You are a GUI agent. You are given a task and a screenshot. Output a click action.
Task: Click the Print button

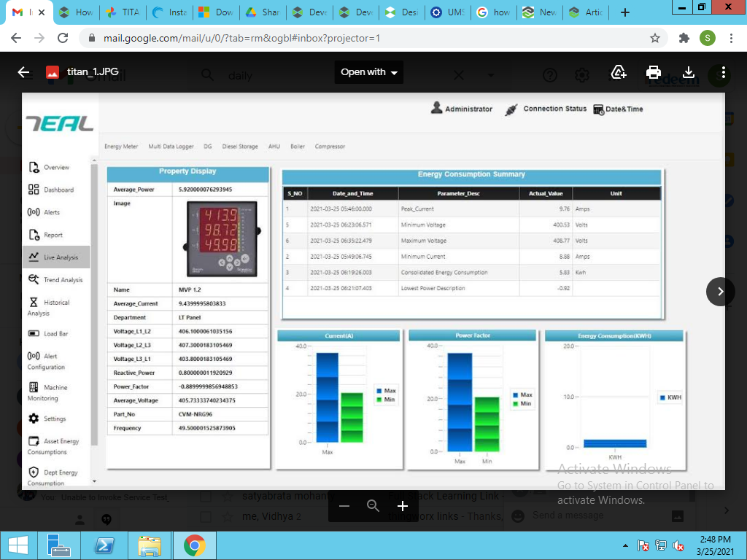[x=654, y=72]
